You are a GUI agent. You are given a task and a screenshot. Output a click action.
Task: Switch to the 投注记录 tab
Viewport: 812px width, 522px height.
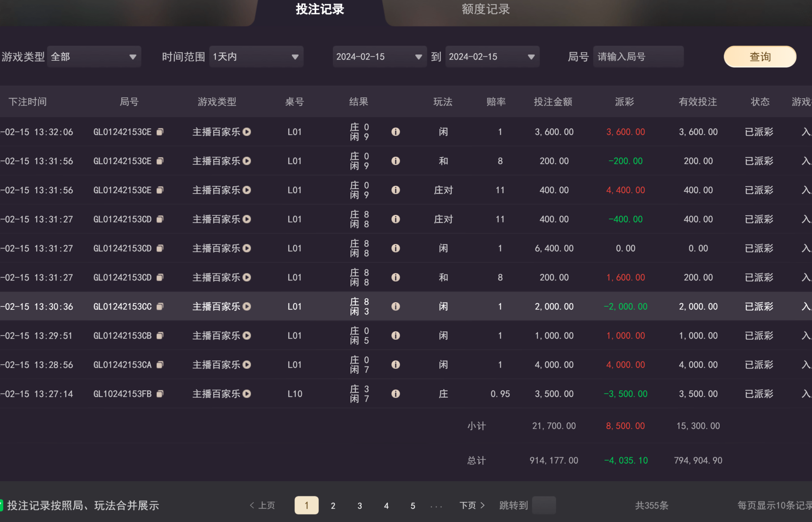[320, 9]
